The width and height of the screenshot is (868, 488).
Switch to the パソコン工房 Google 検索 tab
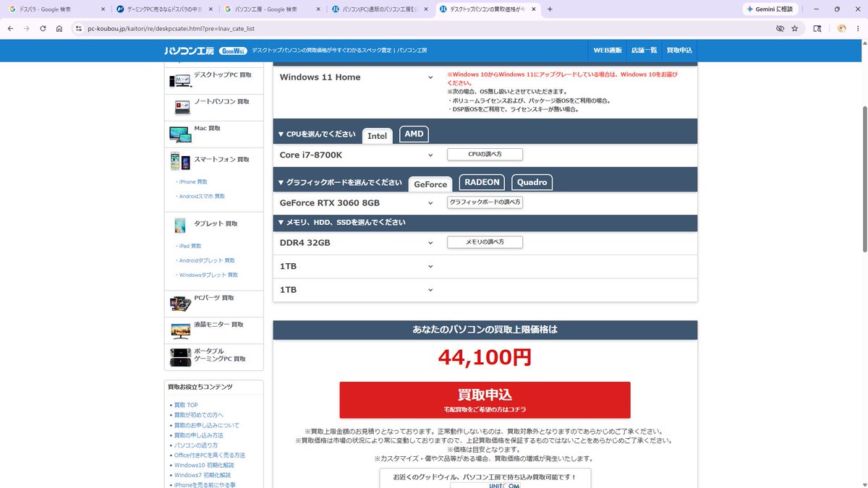271,9
